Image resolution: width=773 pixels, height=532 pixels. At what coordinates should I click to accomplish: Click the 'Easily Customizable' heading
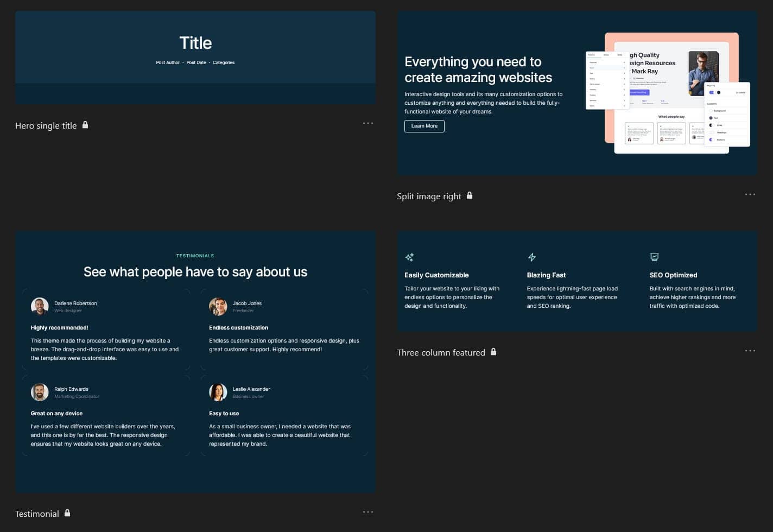click(x=436, y=275)
